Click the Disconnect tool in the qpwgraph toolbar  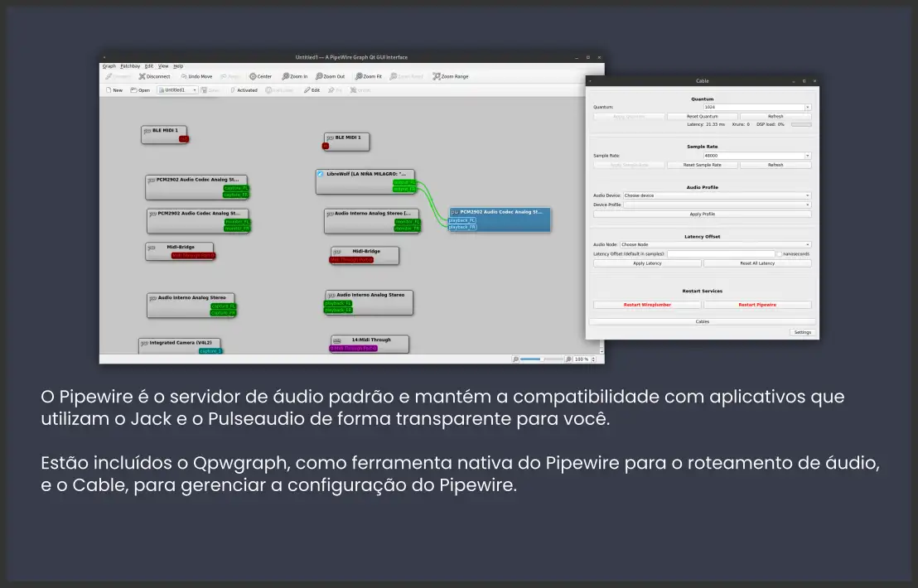(x=155, y=77)
